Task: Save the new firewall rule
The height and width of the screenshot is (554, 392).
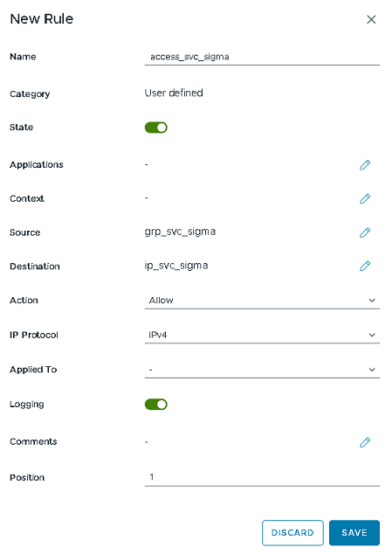Action: click(354, 533)
